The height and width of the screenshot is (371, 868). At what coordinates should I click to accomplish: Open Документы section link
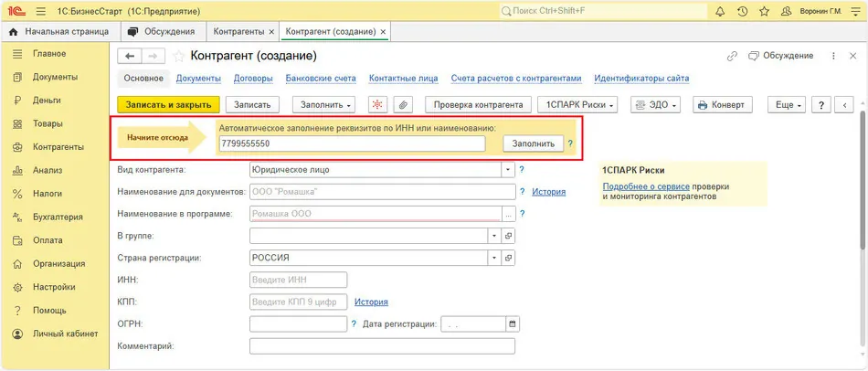(x=199, y=79)
